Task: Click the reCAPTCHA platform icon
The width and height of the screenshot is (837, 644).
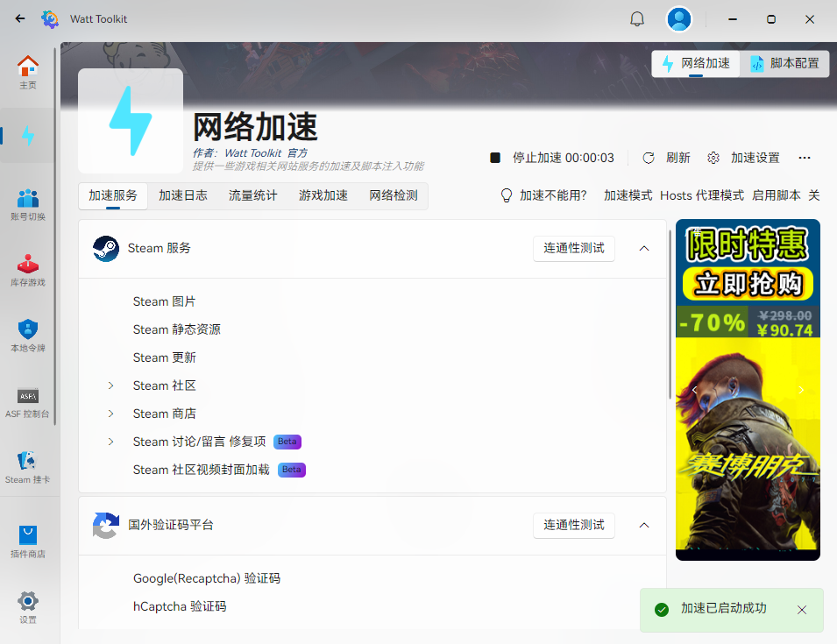Action: [106, 526]
